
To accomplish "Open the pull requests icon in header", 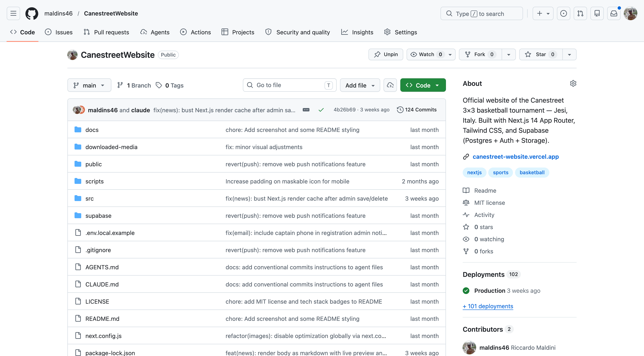I will pos(580,13).
